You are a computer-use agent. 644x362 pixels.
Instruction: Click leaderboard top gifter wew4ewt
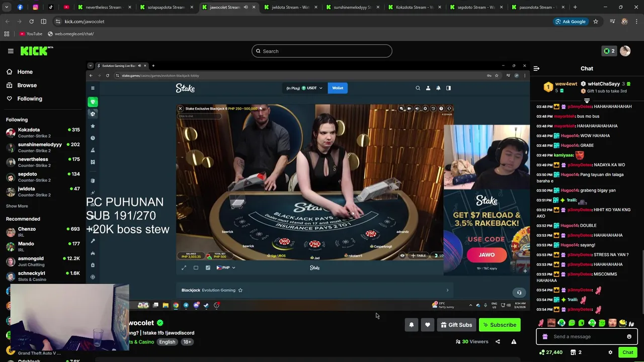[560, 87]
